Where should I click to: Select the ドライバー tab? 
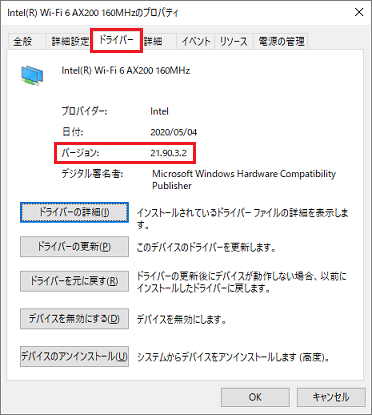[x=116, y=40]
